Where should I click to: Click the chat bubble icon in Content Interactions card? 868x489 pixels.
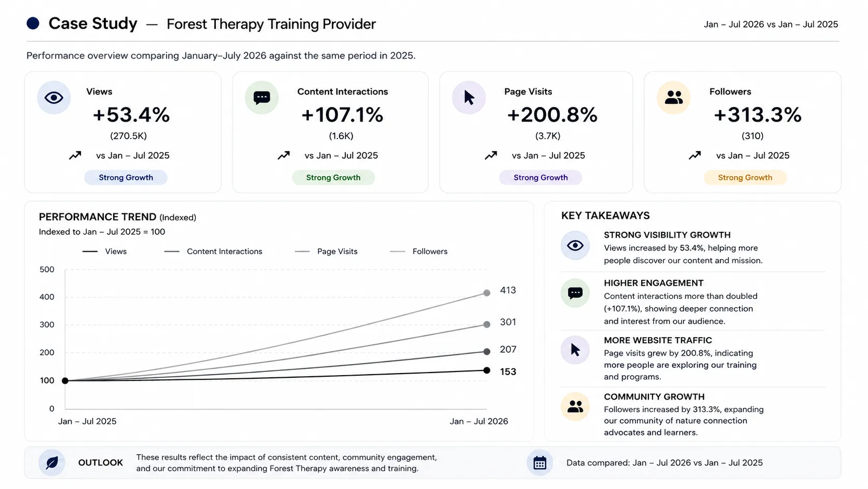pos(262,98)
